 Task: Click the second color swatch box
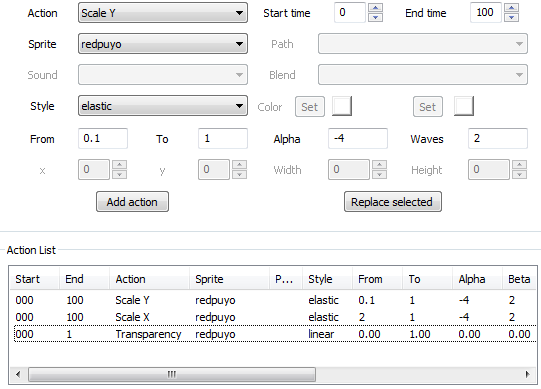tap(464, 106)
